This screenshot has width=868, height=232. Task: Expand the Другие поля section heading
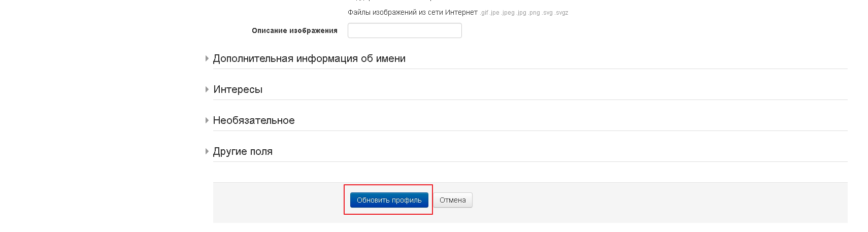(x=243, y=152)
